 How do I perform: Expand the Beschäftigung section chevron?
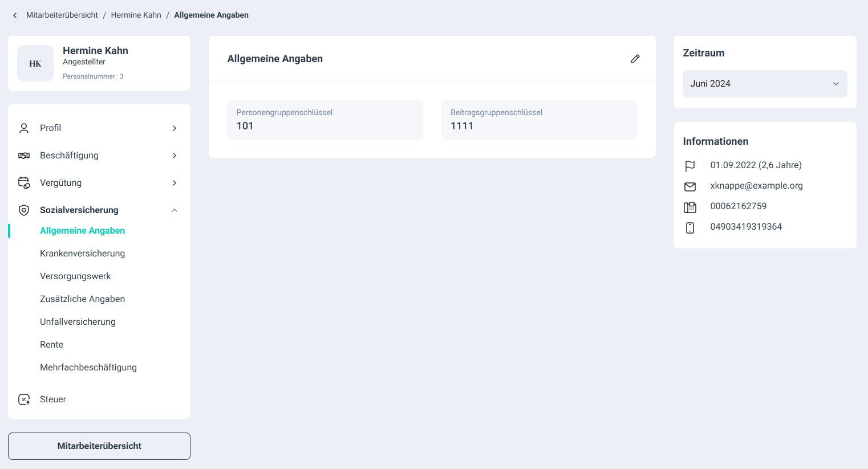175,156
